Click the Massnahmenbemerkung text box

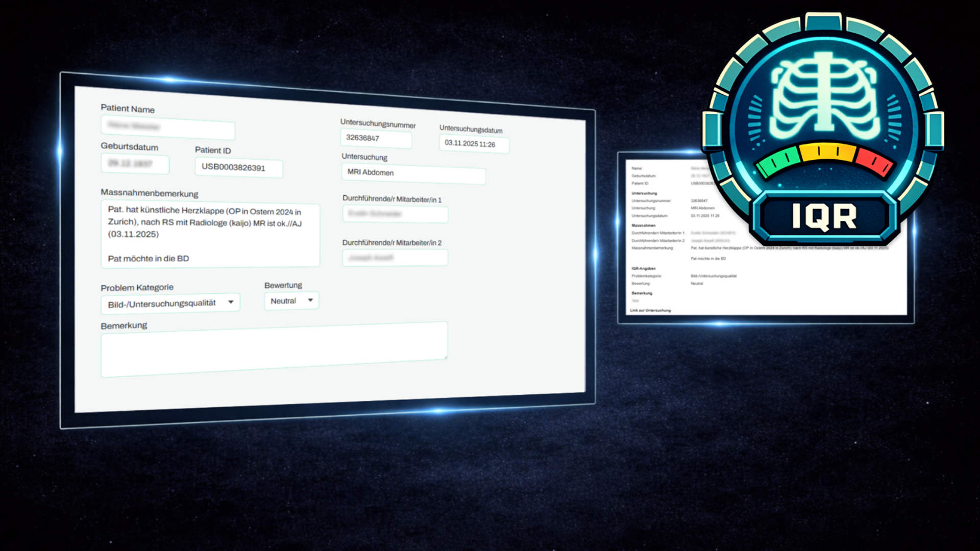tap(210, 234)
